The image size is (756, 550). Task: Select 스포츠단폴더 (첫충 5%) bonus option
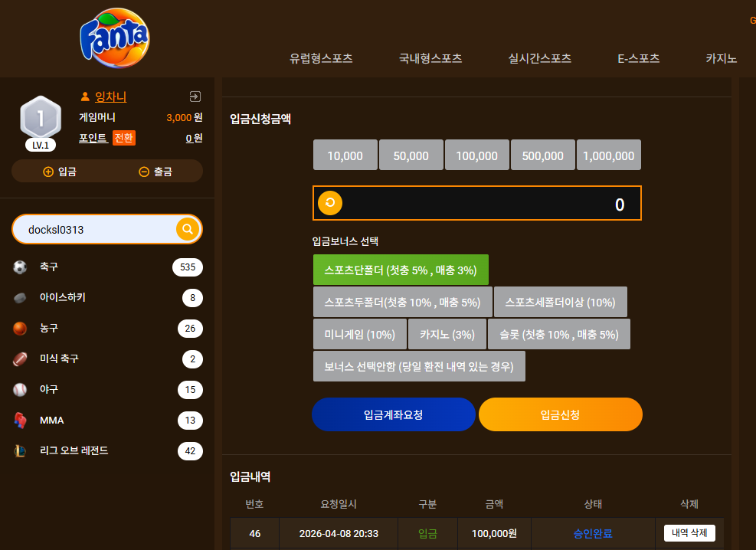pos(401,270)
